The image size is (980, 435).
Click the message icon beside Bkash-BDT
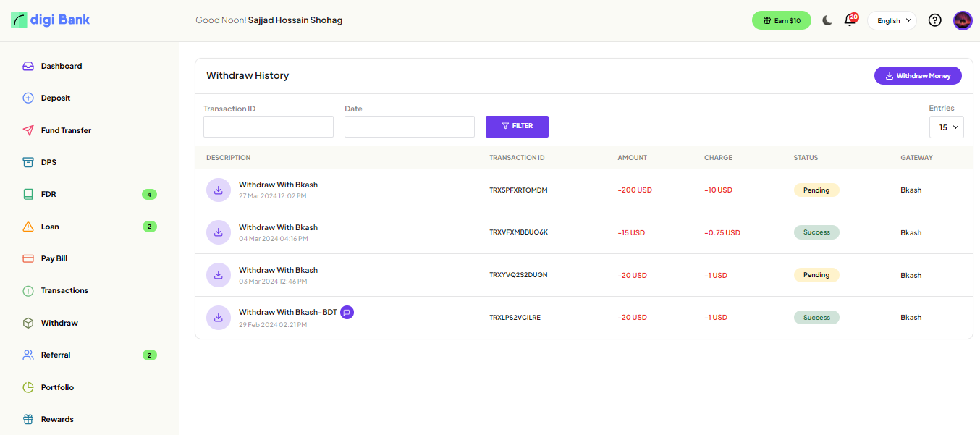pos(347,312)
